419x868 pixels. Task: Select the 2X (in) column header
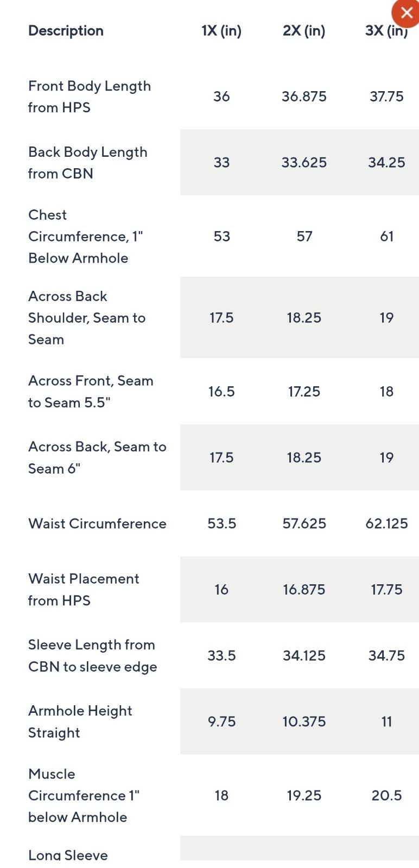(x=304, y=31)
